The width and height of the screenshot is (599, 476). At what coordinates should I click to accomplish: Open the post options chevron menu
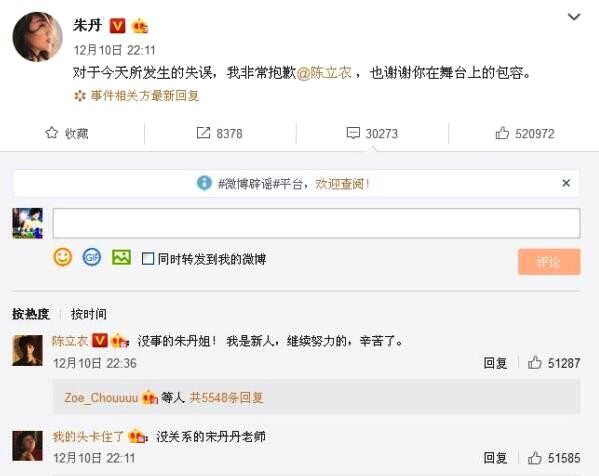574,17
